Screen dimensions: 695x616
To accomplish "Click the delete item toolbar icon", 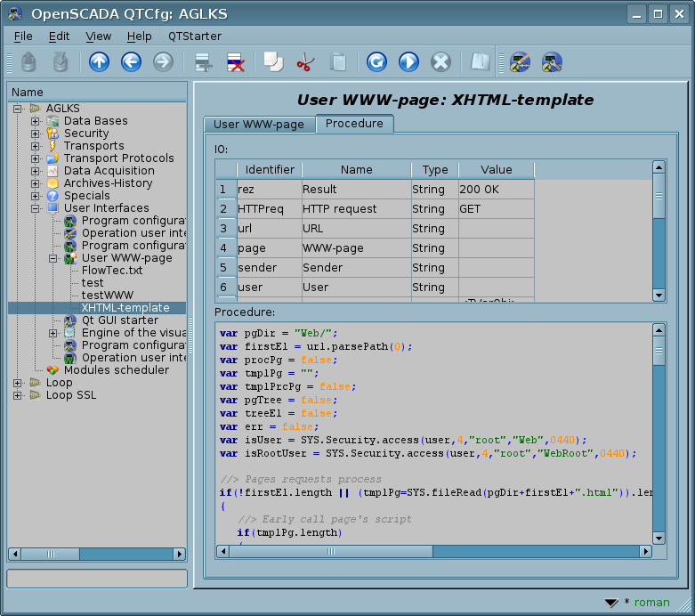I will tap(235, 62).
